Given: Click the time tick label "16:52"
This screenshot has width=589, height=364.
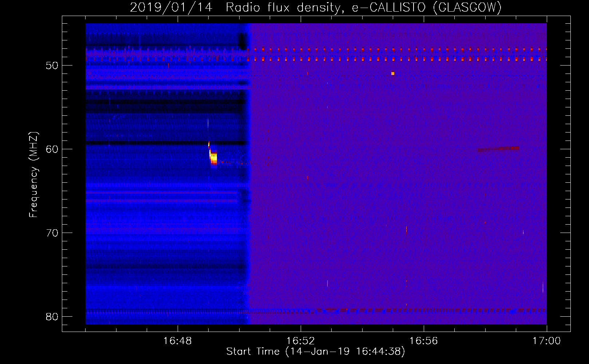Looking at the screenshot, I should [300, 341].
